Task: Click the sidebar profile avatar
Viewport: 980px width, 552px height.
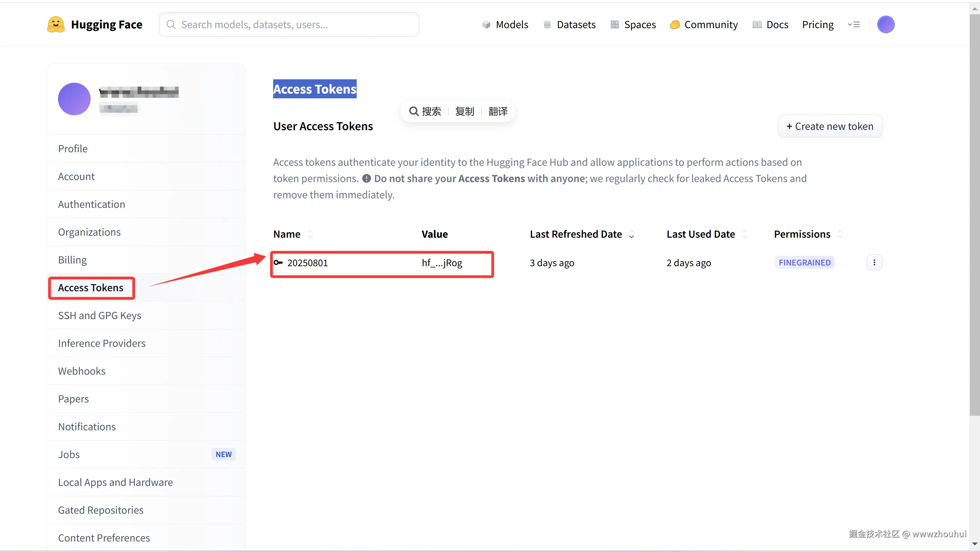Action: (x=74, y=99)
